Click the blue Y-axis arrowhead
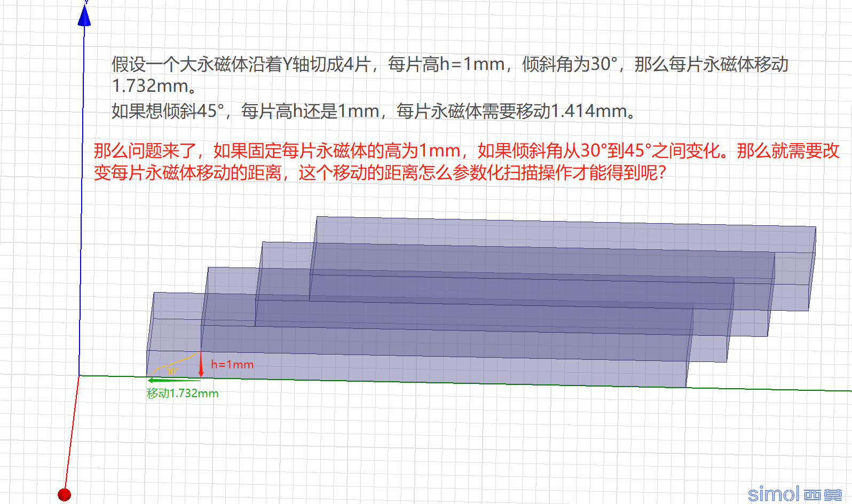Image resolution: width=852 pixels, height=504 pixels. click(x=84, y=14)
